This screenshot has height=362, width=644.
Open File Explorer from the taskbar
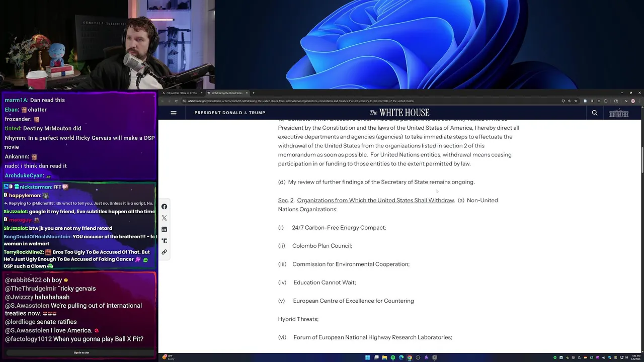(384, 357)
